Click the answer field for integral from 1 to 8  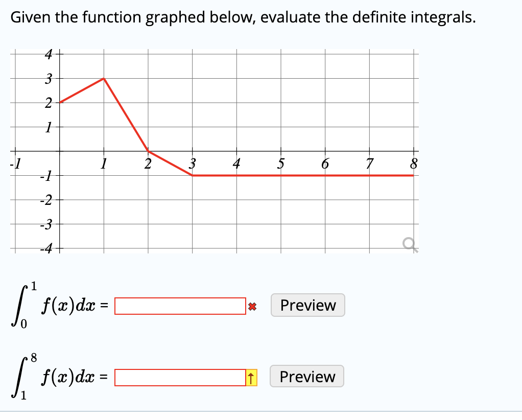point(179,377)
